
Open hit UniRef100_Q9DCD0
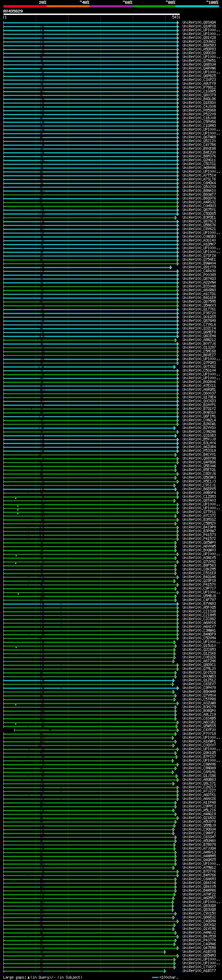(x=199, y=53)
